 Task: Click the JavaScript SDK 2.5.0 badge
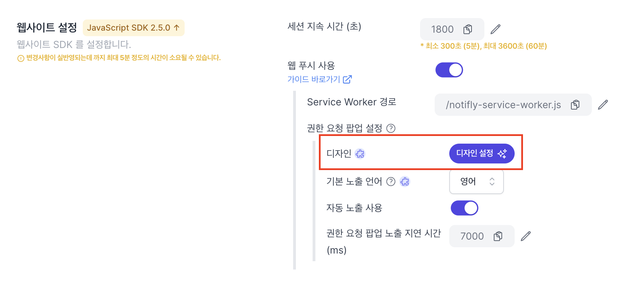tap(134, 28)
